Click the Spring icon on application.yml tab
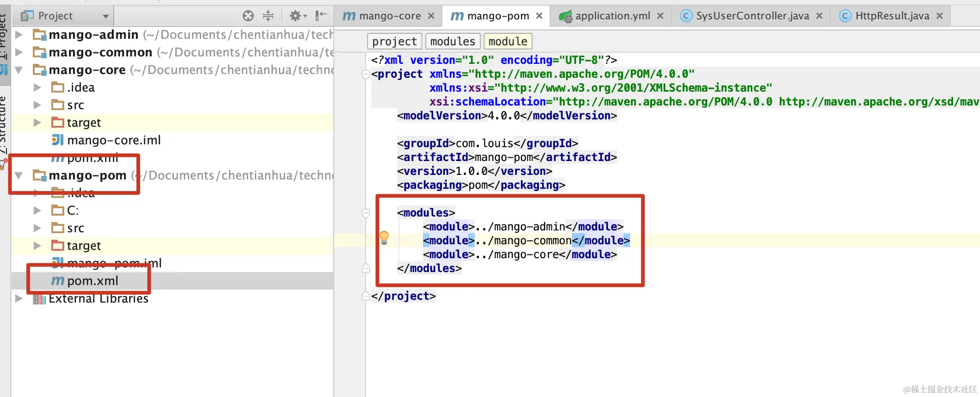The image size is (980, 397). 565,17
